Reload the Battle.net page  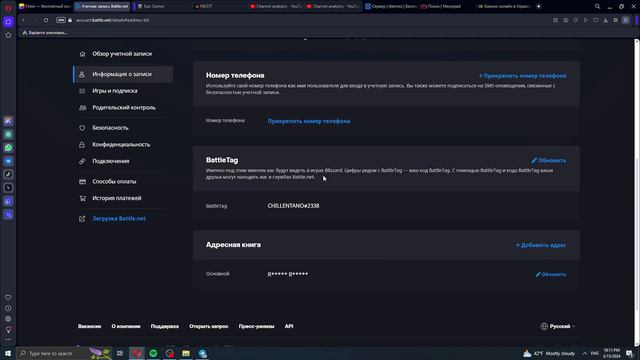coord(46,20)
